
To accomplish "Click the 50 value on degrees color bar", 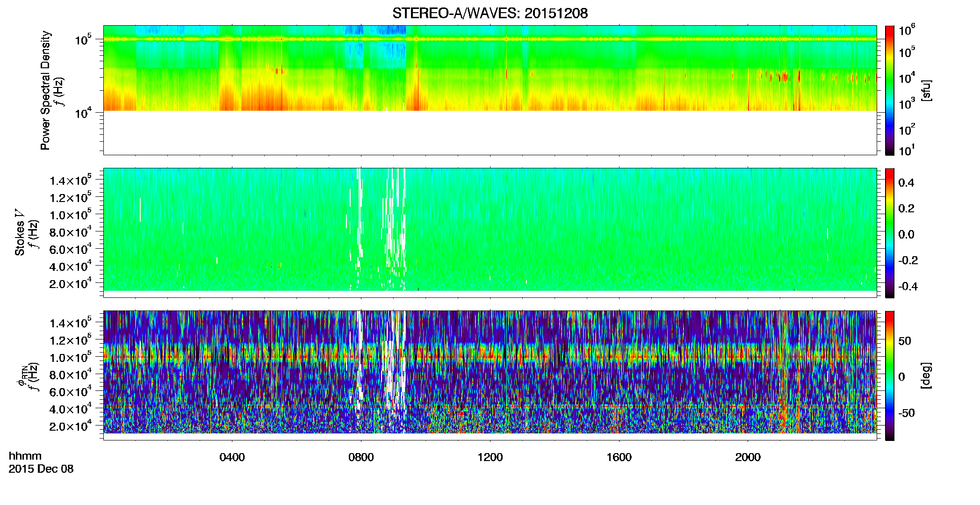I will point(905,341).
